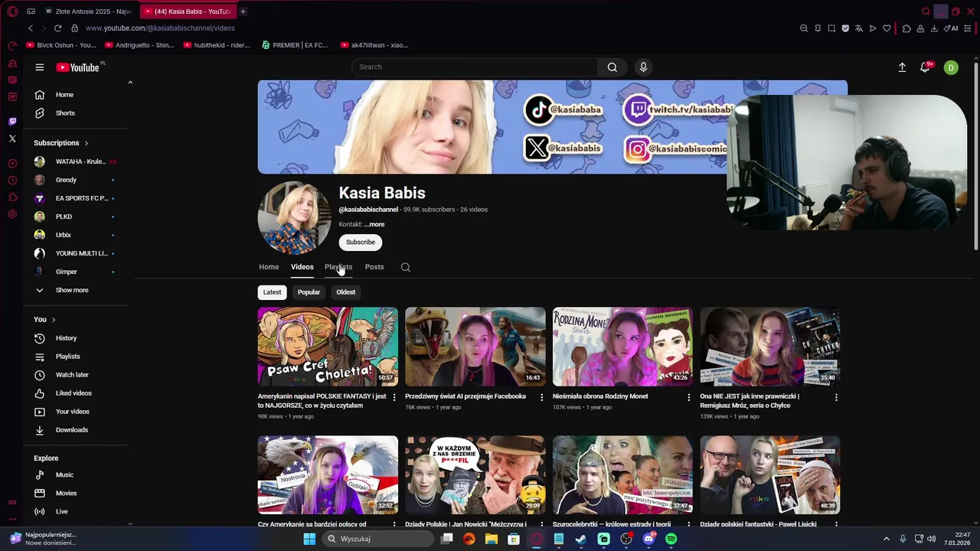Click the YouTube Search input field
The width and height of the screenshot is (980, 551).
click(x=475, y=67)
